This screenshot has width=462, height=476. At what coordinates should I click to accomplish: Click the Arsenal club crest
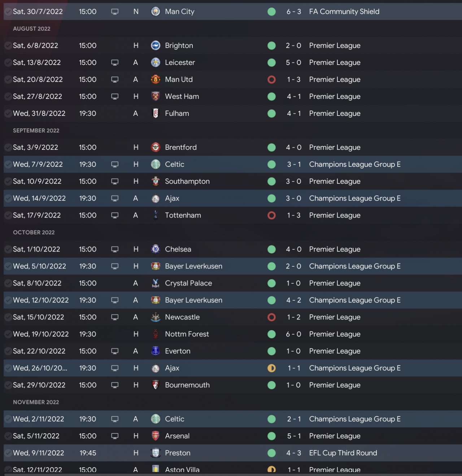[156, 436]
